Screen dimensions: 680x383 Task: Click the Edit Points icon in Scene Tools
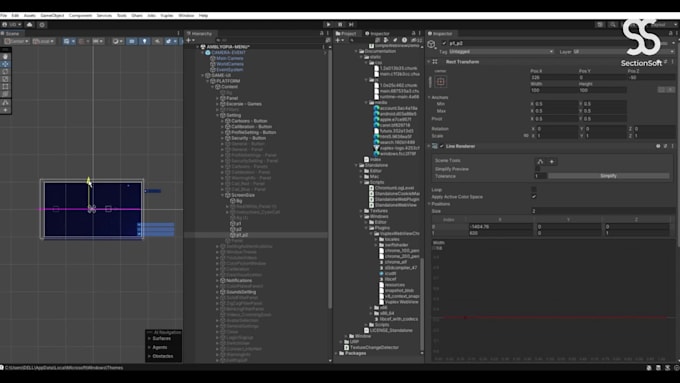(x=540, y=161)
